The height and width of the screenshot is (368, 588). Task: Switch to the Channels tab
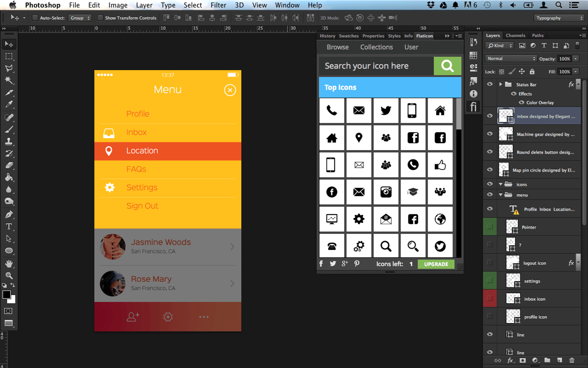pos(515,35)
